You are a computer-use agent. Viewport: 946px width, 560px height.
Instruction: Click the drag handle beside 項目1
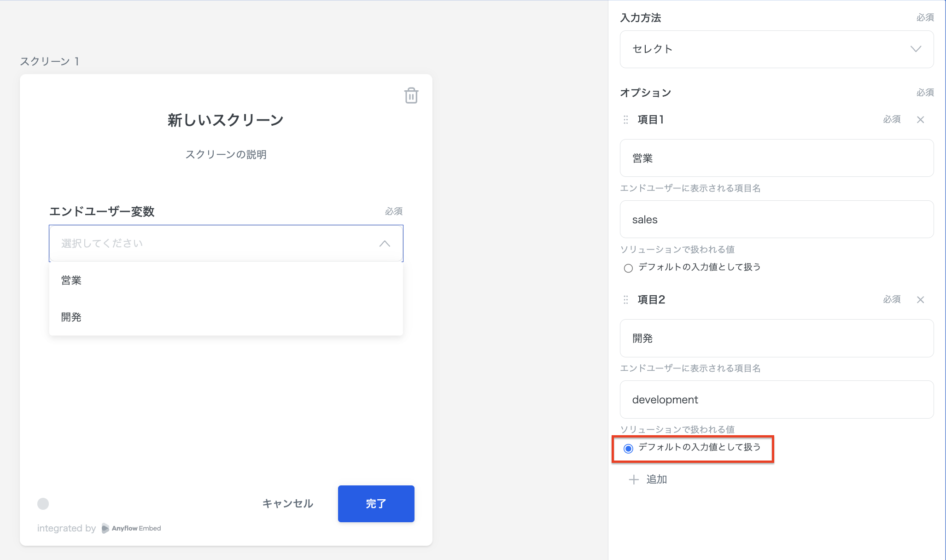point(625,120)
